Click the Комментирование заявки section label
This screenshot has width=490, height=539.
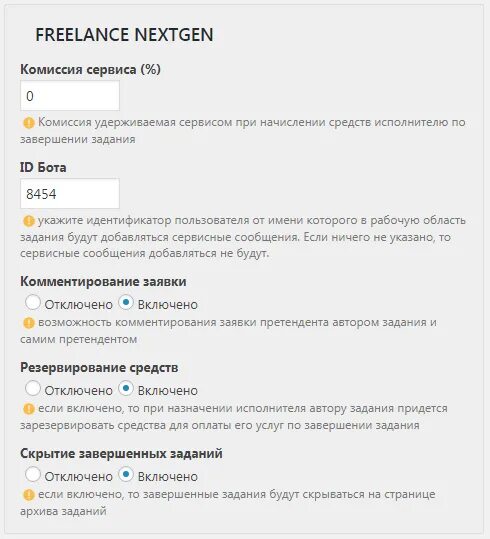coord(103,282)
